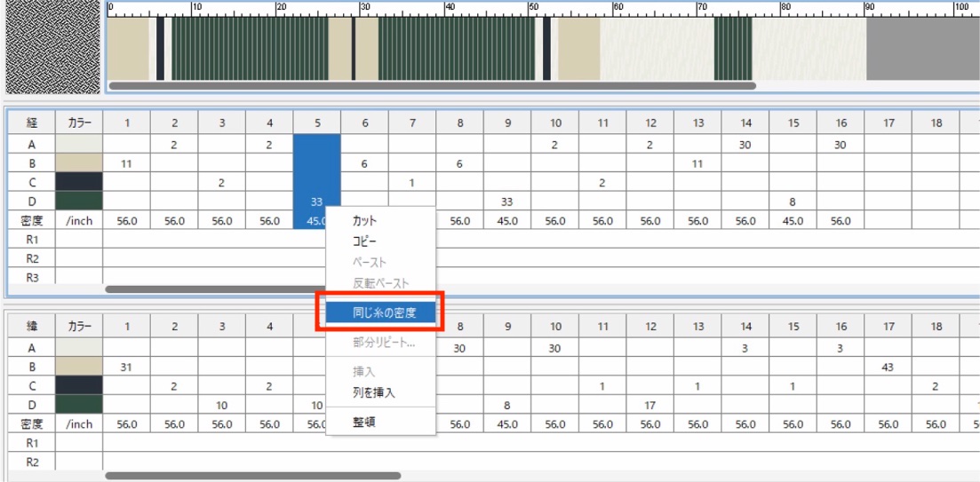Select the 同じ糸の密度 menu entry
The height and width of the screenshot is (482, 980).
click(383, 312)
